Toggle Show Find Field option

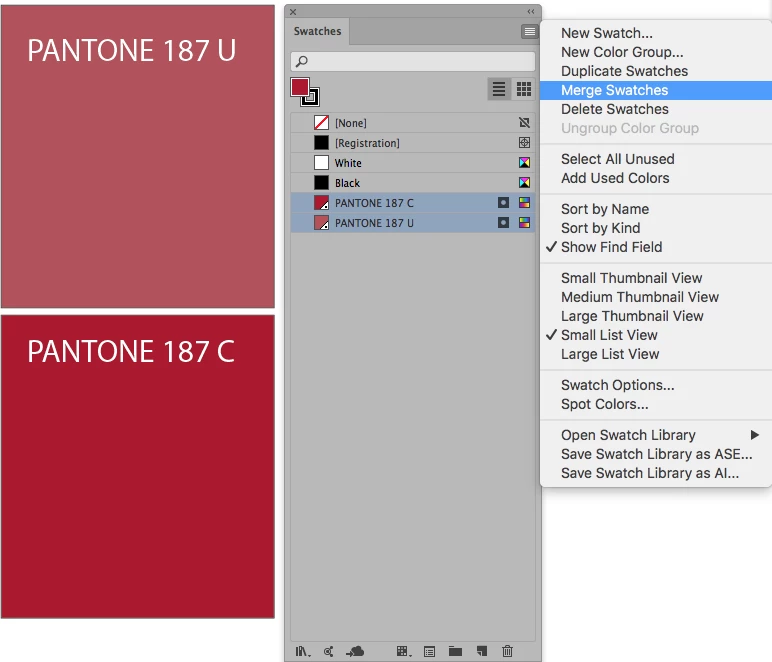pyautogui.click(x=656, y=247)
